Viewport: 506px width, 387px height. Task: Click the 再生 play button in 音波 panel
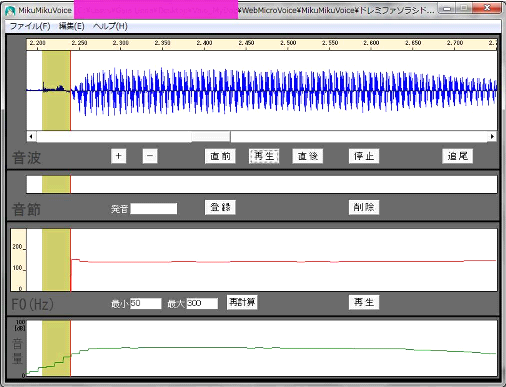264,156
